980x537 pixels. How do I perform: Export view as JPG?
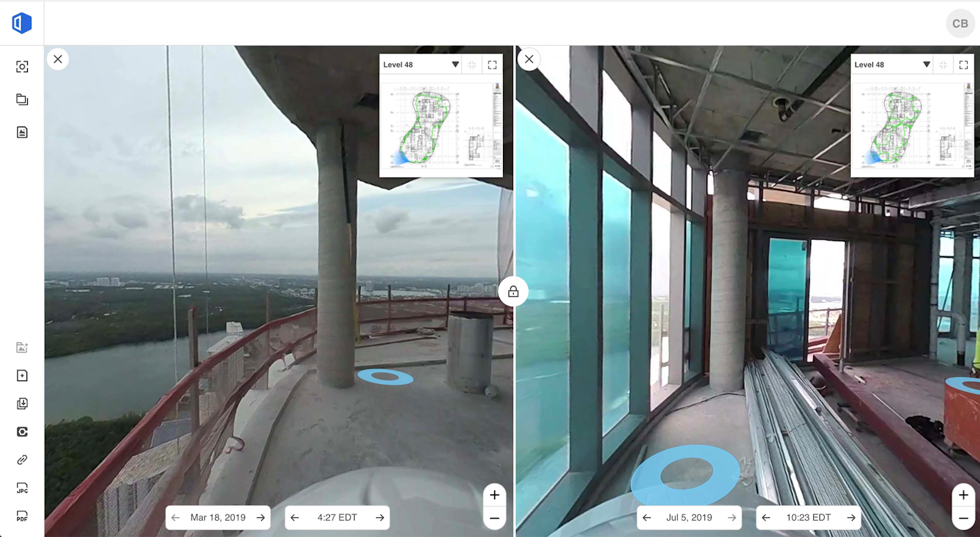(22, 488)
